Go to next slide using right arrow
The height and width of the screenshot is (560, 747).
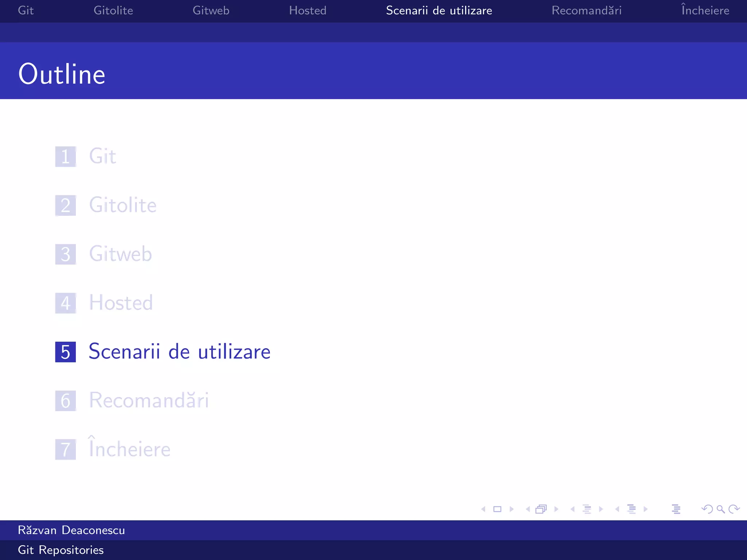(511, 509)
